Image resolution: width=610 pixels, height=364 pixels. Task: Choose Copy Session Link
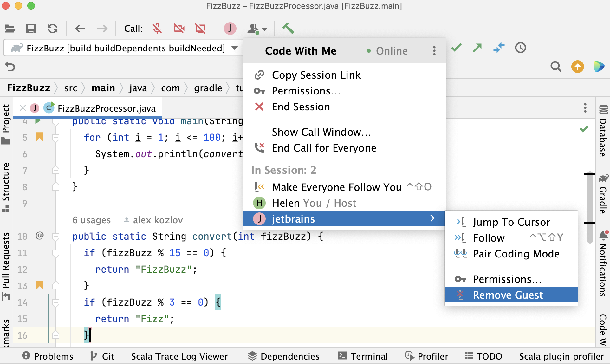click(345, 75)
